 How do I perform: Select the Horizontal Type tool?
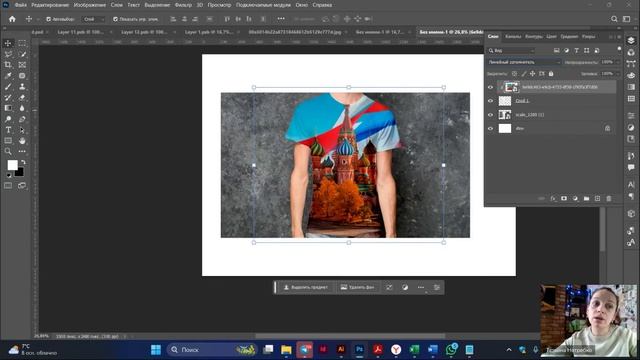(x=8, y=130)
